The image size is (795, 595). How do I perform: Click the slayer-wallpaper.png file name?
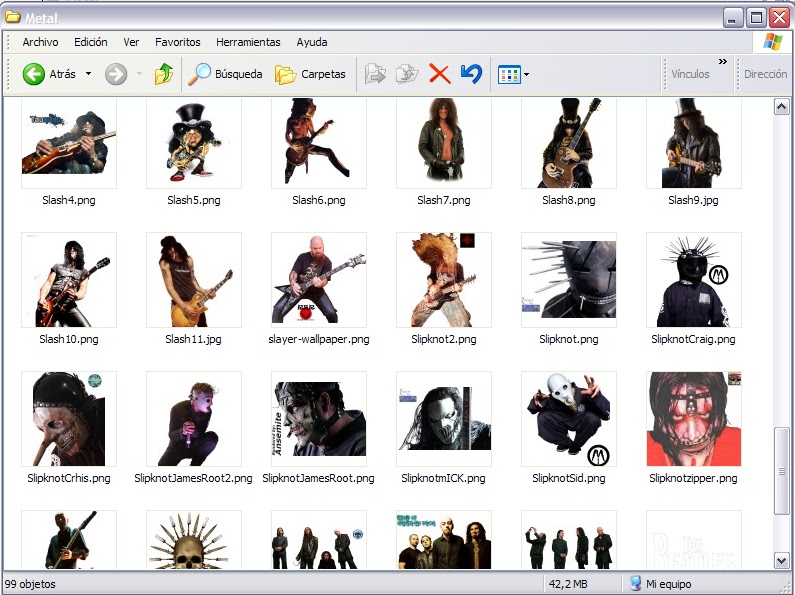[318, 339]
